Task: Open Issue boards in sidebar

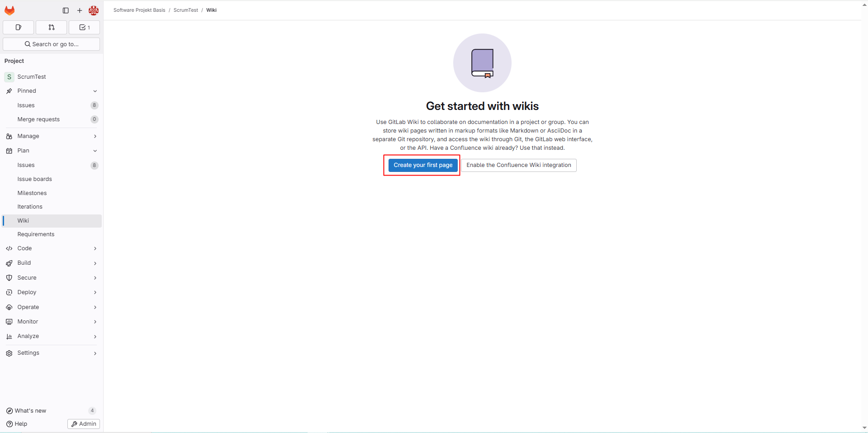Action: tap(35, 179)
